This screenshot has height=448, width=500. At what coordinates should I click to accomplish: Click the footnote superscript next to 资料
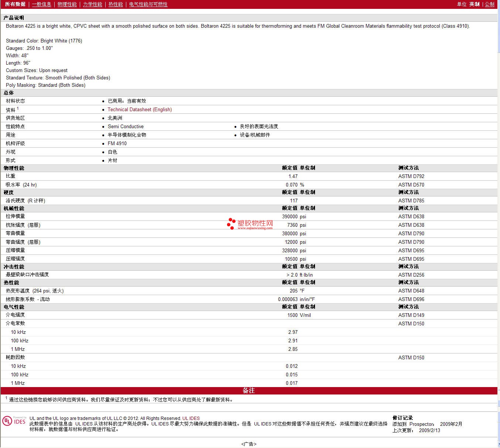[x=18, y=108]
